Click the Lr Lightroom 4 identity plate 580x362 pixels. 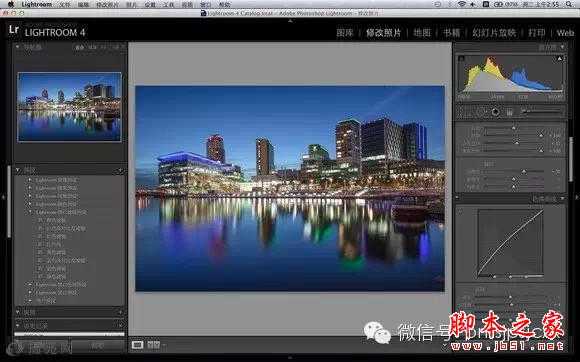point(47,31)
